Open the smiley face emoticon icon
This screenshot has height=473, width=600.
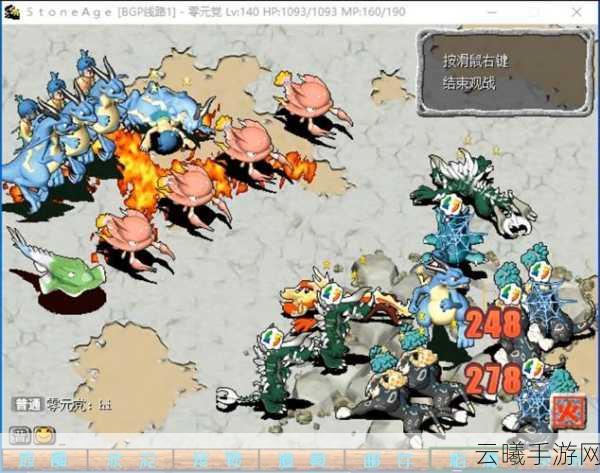click(x=45, y=435)
